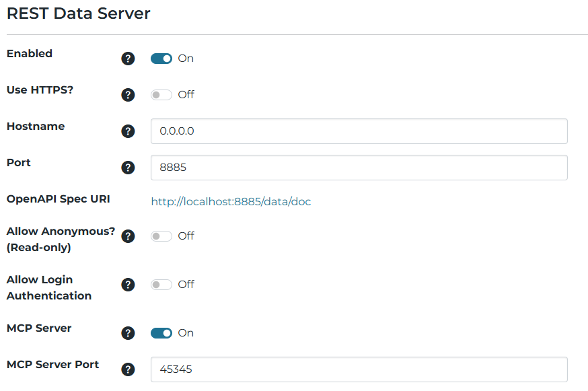
Task: Turn on the Use HTTPS toggle
Action: [x=161, y=95]
